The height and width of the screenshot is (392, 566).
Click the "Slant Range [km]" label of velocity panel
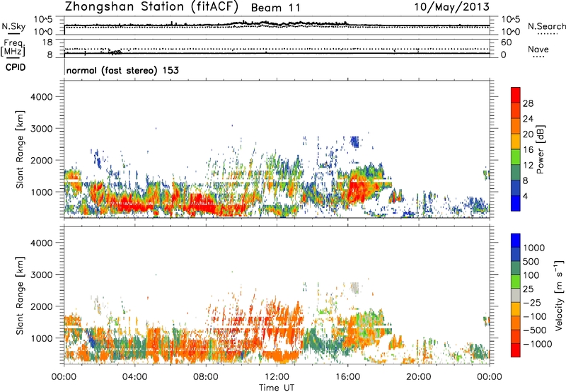(x=20, y=296)
